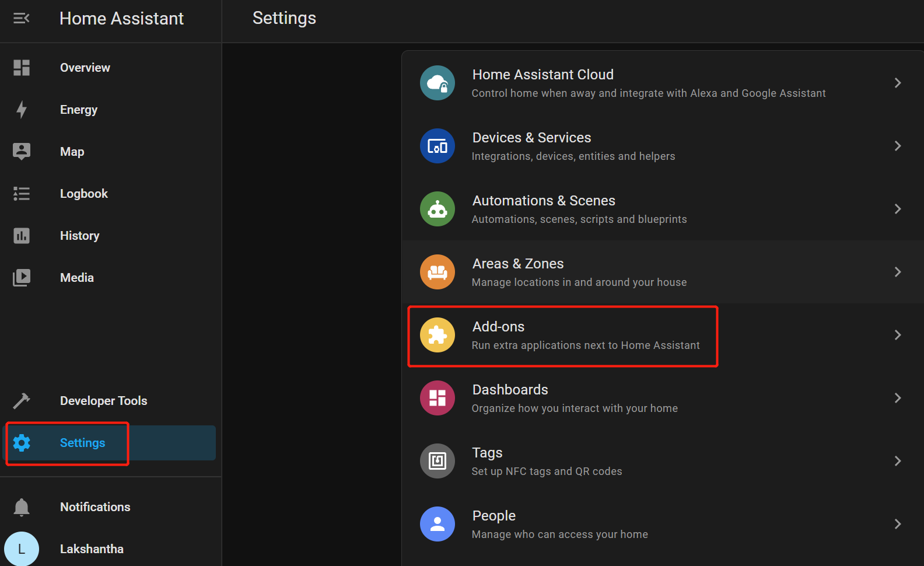Click 'Manage locations in and around your house'

(579, 282)
